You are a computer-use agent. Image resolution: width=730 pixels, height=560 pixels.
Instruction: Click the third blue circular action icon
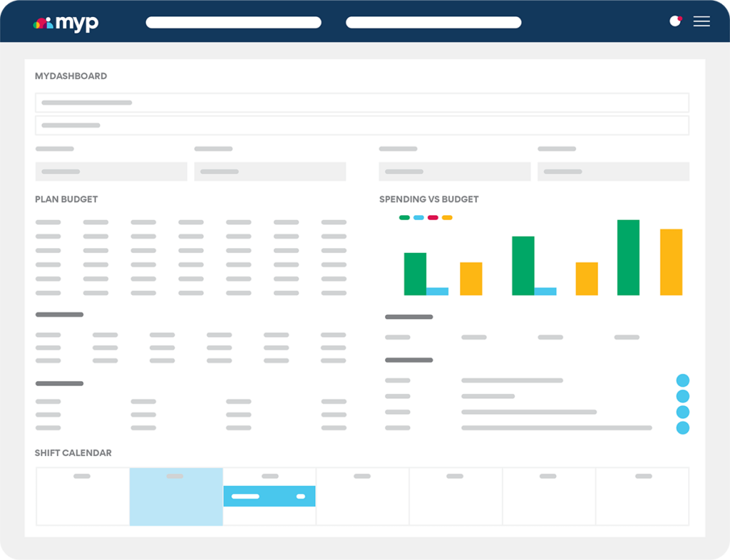coord(682,413)
